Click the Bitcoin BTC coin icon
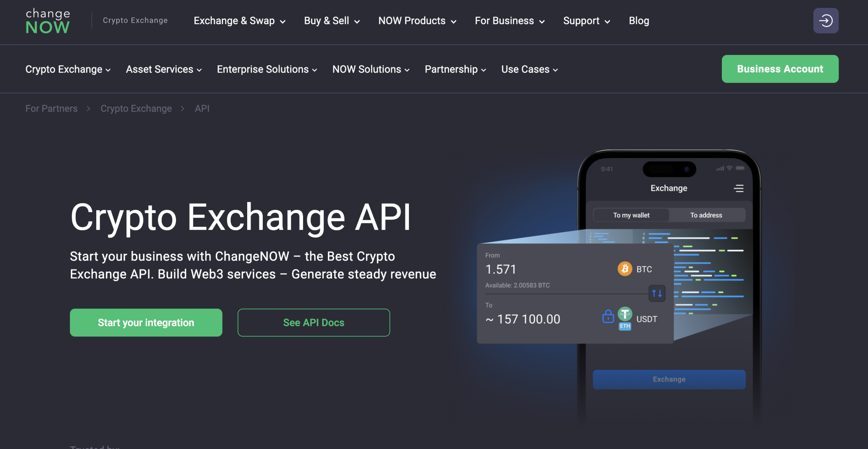 point(625,269)
